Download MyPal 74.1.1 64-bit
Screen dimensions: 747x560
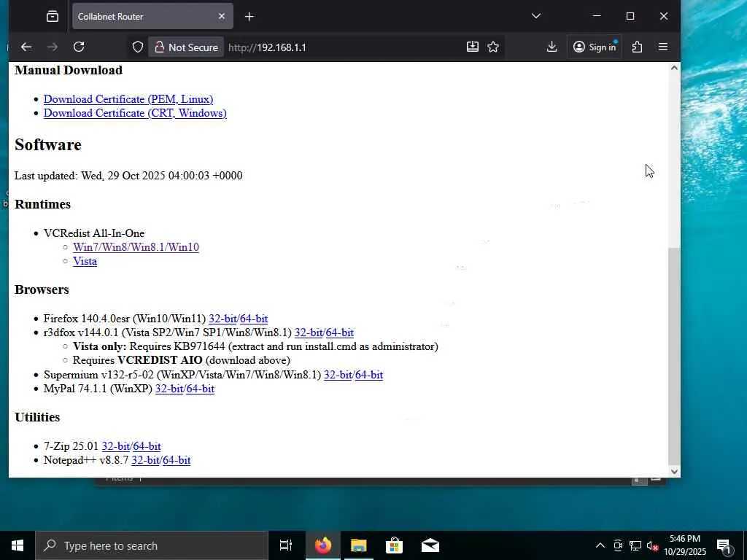coord(200,389)
